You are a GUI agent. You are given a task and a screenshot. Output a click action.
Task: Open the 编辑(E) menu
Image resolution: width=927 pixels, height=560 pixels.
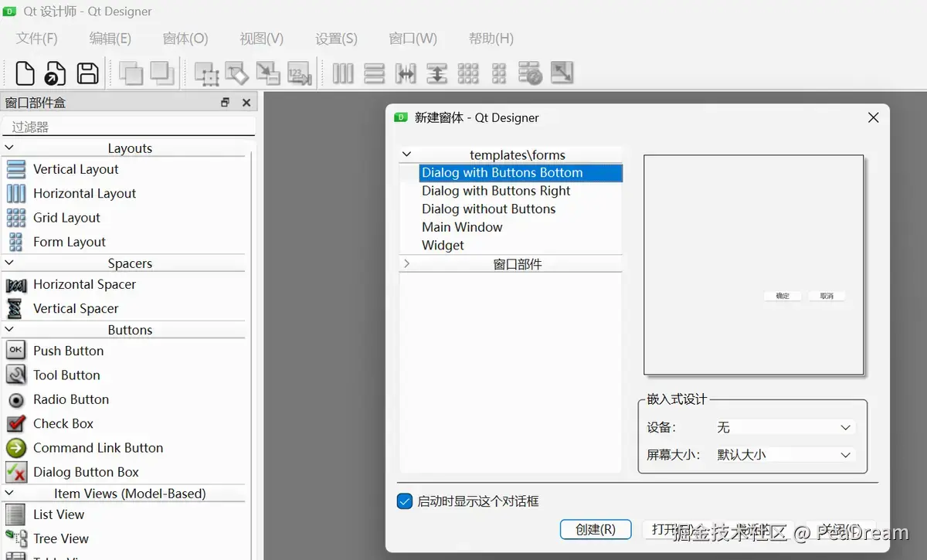[x=110, y=38]
